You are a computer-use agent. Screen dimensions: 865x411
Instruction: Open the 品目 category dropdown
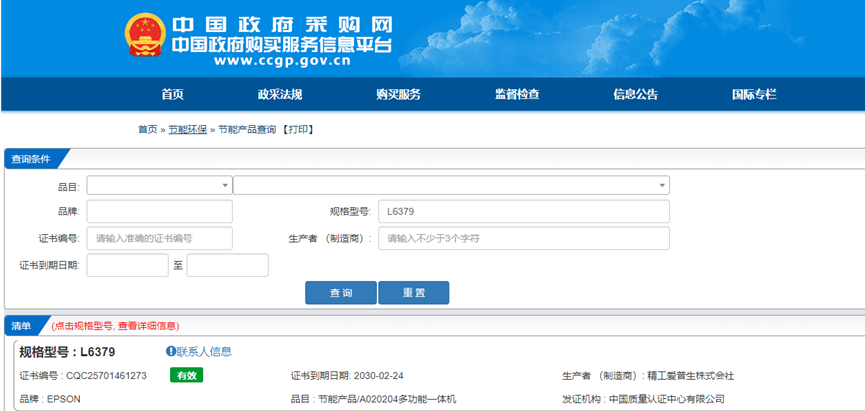[x=159, y=185]
